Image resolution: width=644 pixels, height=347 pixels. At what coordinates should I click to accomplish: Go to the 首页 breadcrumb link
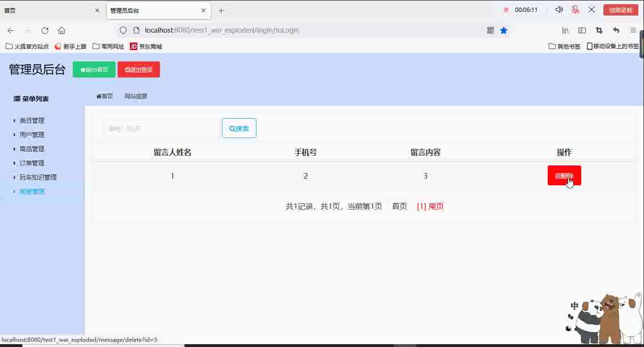tap(105, 96)
